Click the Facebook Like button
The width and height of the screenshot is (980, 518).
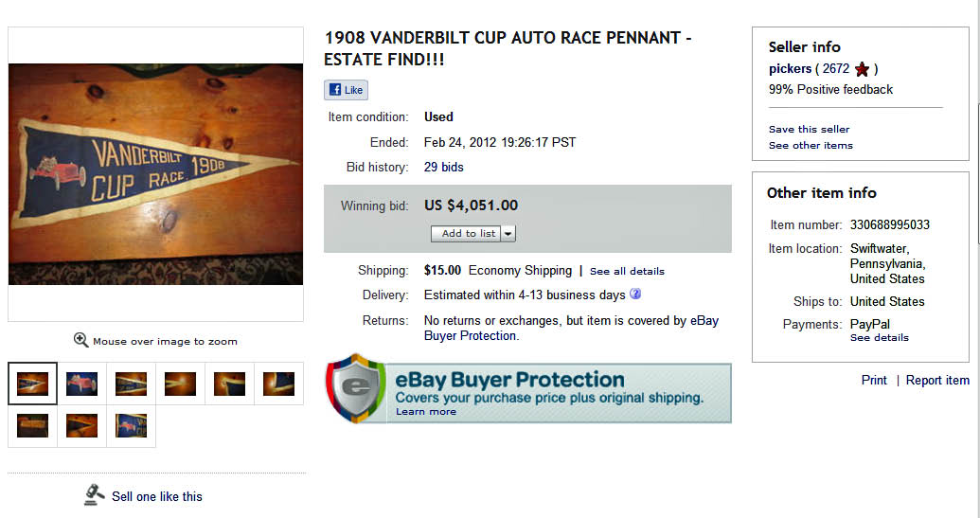[x=346, y=90]
